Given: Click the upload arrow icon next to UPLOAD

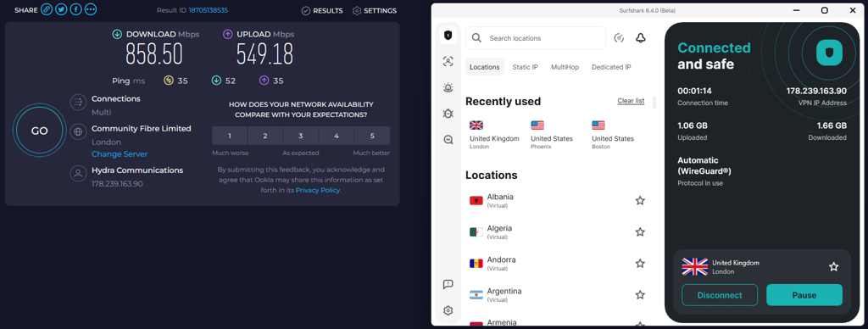Looking at the screenshot, I should tap(227, 34).
